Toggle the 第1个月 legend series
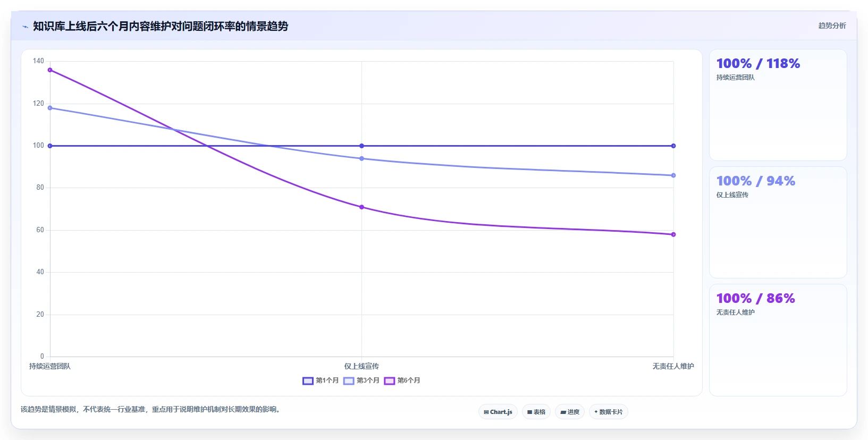The image size is (868, 440). click(x=321, y=380)
